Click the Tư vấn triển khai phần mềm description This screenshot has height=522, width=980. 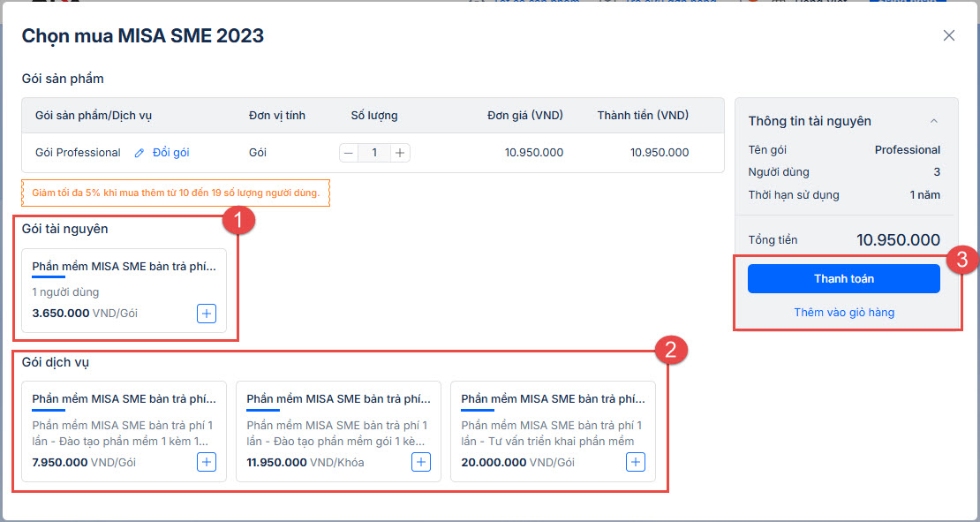[x=551, y=433]
